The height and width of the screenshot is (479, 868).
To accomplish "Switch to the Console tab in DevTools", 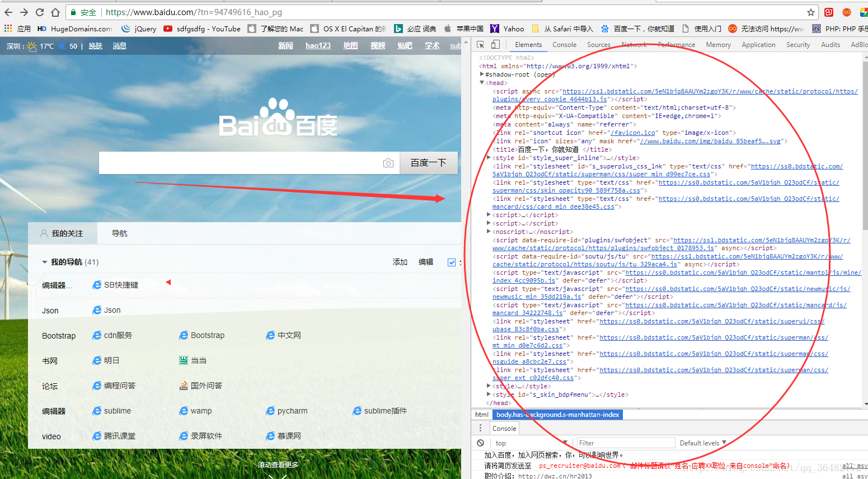I will (x=564, y=45).
